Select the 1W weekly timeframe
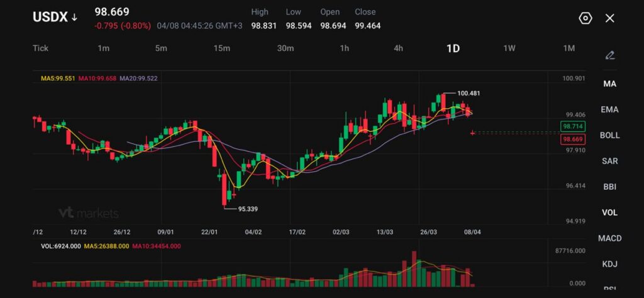The height and width of the screenshot is (298, 644). (509, 48)
